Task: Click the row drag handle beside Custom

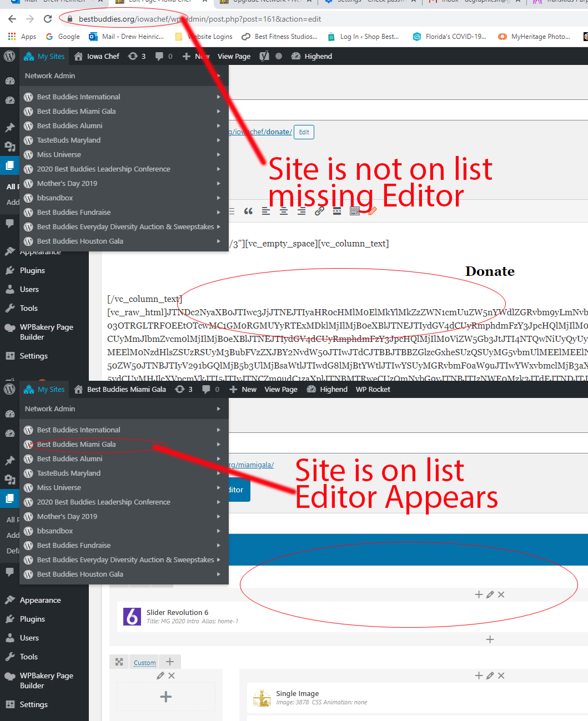Action: tap(119, 662)
